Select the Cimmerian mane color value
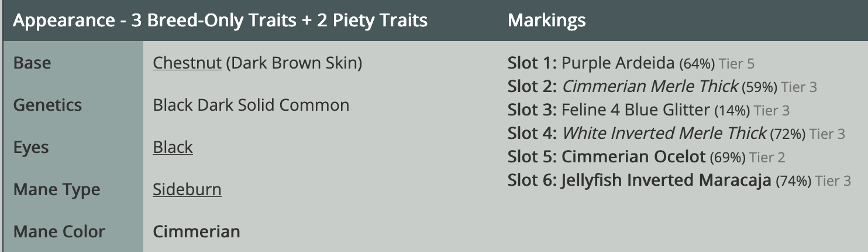This screenshot has height=252, width=868. pos(197,231)
